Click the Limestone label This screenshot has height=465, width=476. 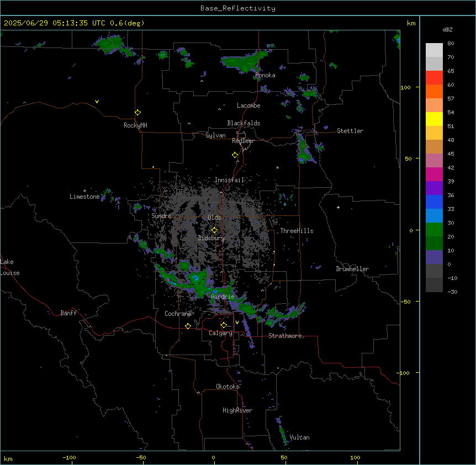coord(84,197)
